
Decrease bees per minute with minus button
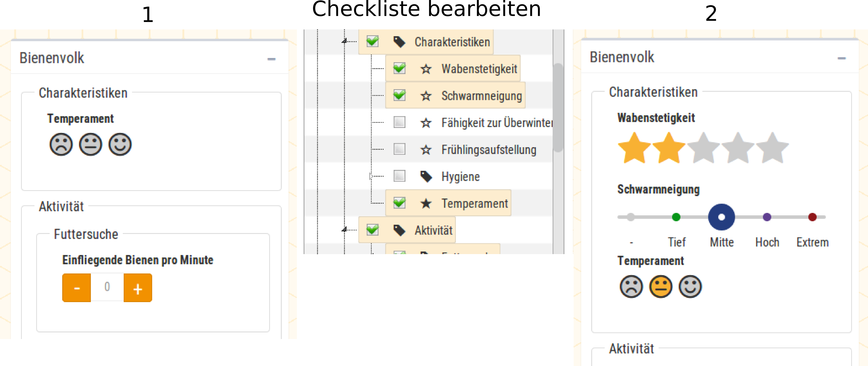76,288
